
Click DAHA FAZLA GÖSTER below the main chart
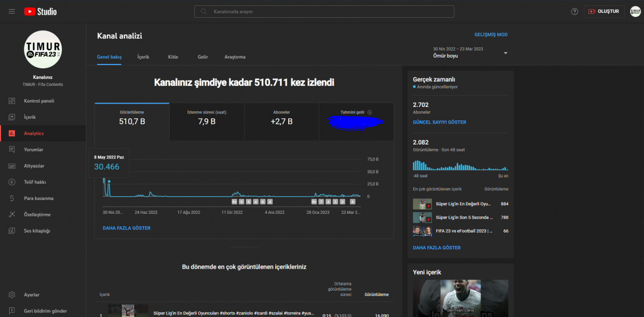click(127, 228)
